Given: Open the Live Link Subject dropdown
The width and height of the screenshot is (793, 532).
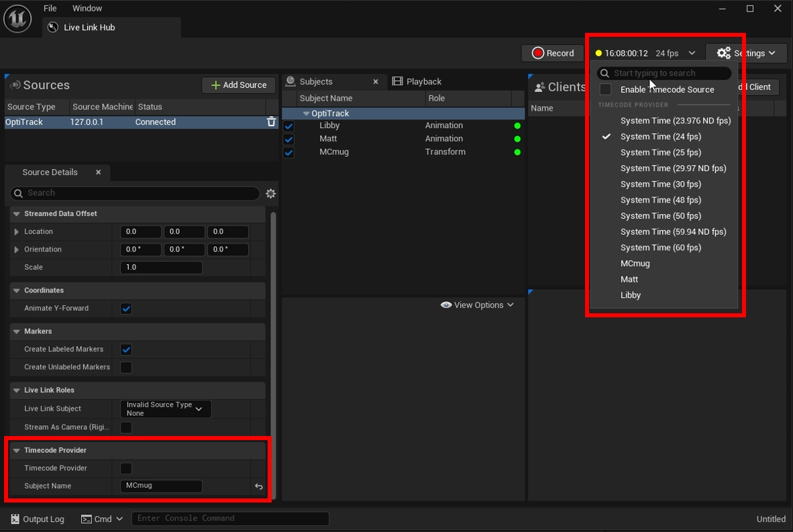Looking at the screenshot, I should point(165,409).
